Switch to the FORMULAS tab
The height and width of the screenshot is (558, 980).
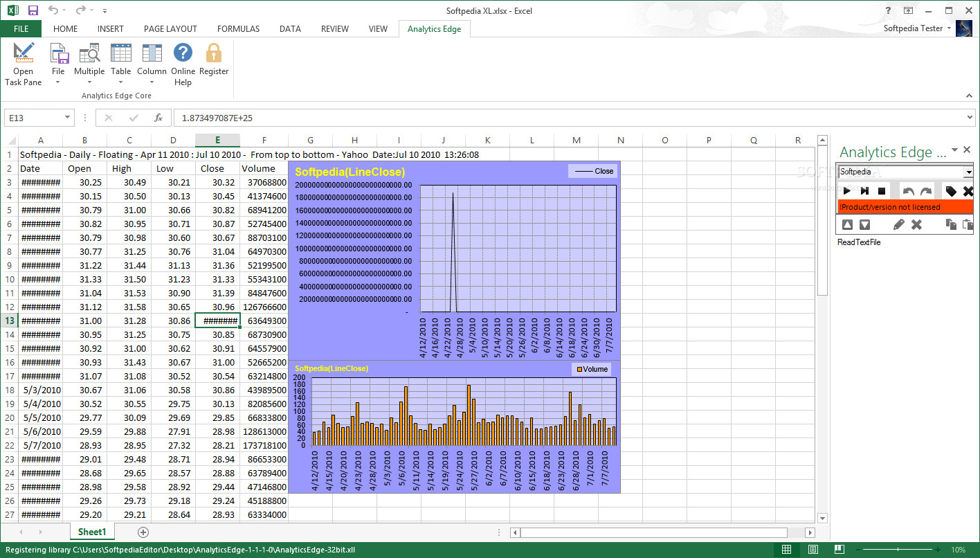click(x=238, y=29)
